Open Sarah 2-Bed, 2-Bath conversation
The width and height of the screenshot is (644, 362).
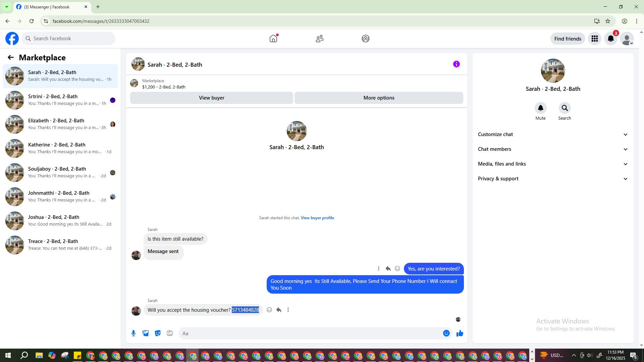60,76
